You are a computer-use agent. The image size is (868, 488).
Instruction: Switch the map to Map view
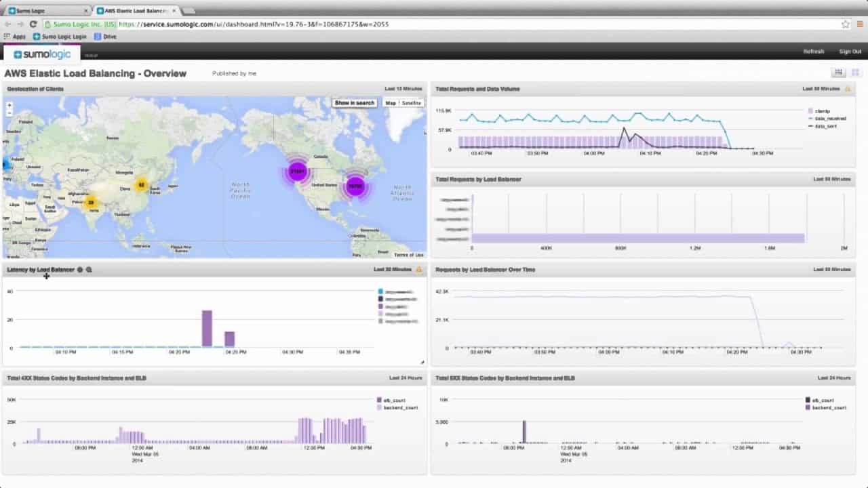(391, 103)
